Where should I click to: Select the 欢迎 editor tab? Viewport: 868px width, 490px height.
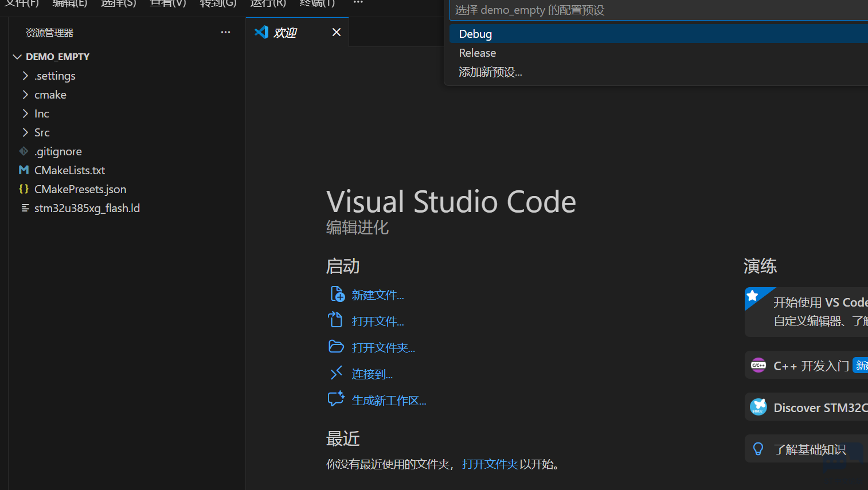[297, 32]
